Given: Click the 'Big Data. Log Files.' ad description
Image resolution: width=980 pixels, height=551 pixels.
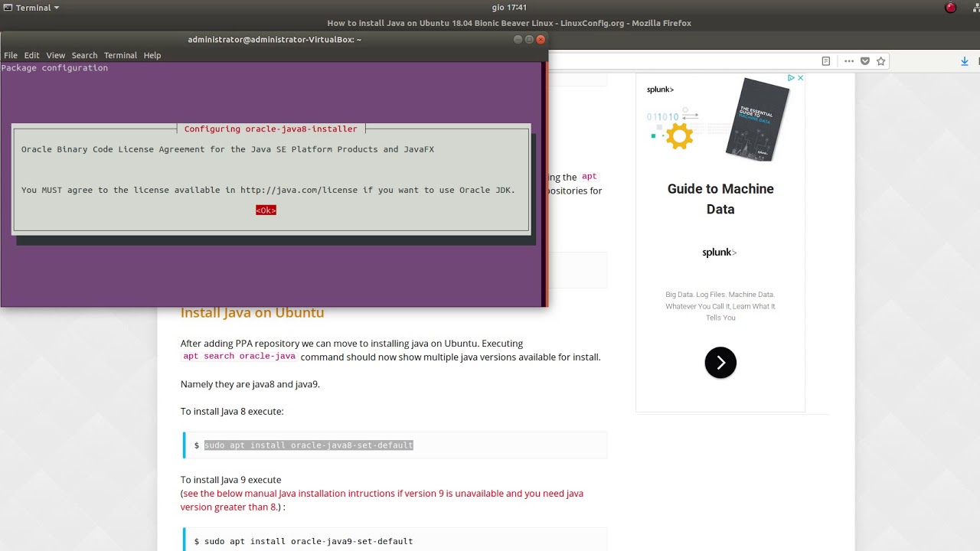Looking at the screenshot, I should (720, 305).
